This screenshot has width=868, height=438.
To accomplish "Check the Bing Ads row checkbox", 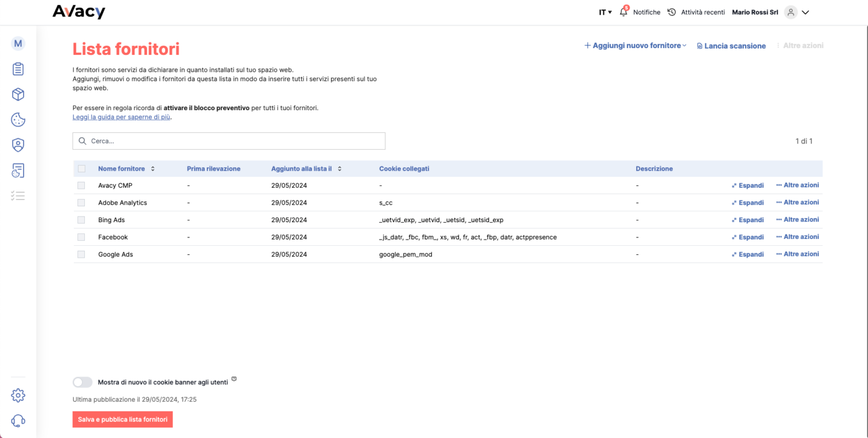I will tap(81, 220).
